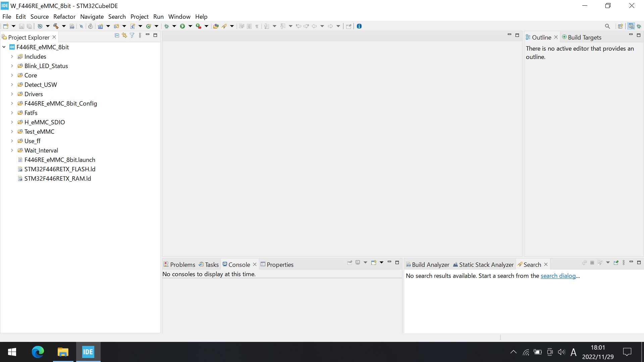The image size is (644, 362).
Task: Expand the Includes folder
Action: [x=12, y=57]
